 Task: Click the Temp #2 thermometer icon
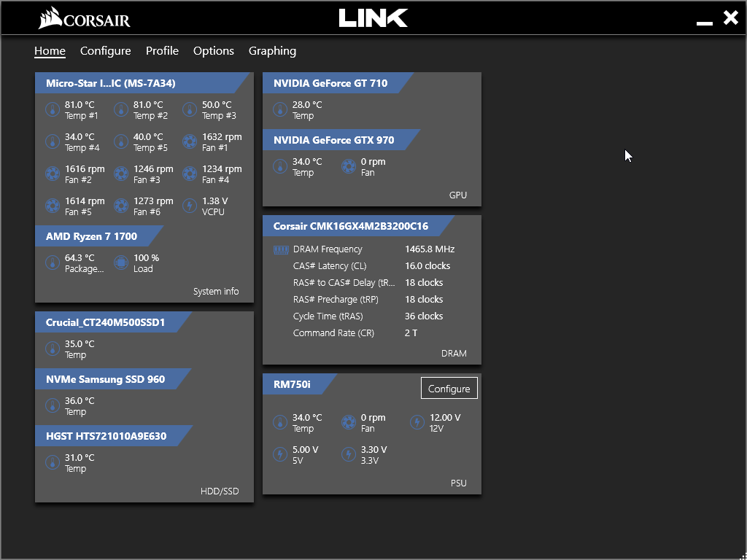click(120, 110)
